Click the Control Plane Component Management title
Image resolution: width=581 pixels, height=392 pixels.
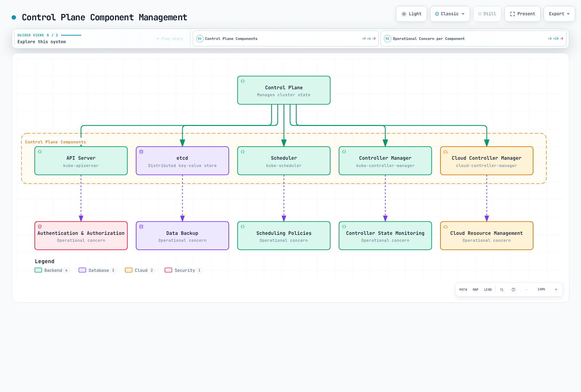tap(105, 17)
